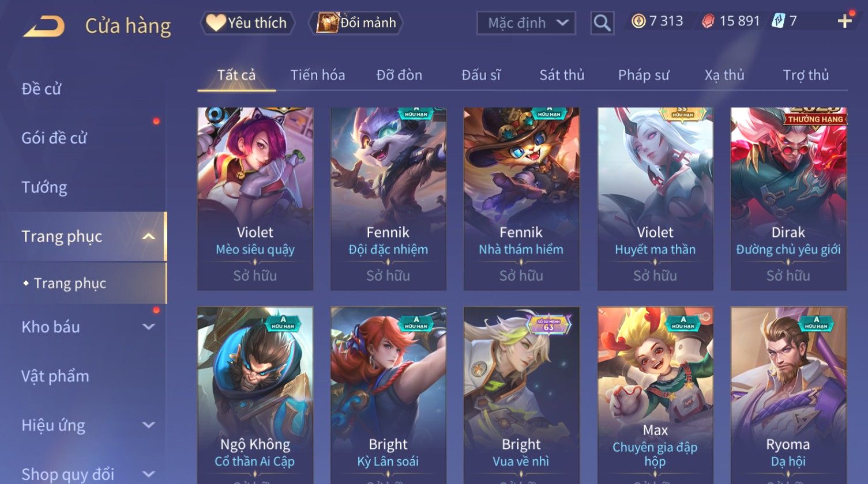Expand the Hiệu ứng sidebar section
Viewport: 868px width, 484px height.
pos(148,425)
